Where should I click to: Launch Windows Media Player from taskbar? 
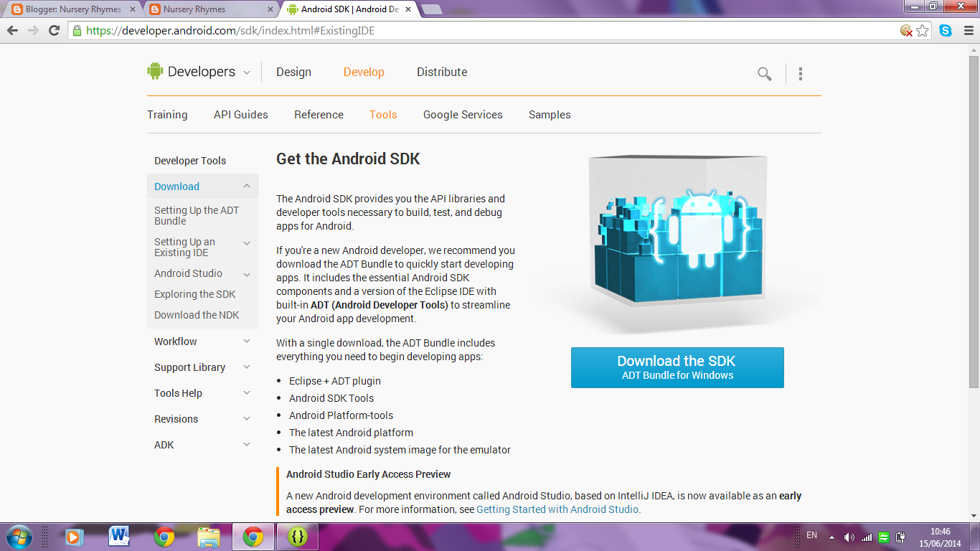[x=74, y=537]
